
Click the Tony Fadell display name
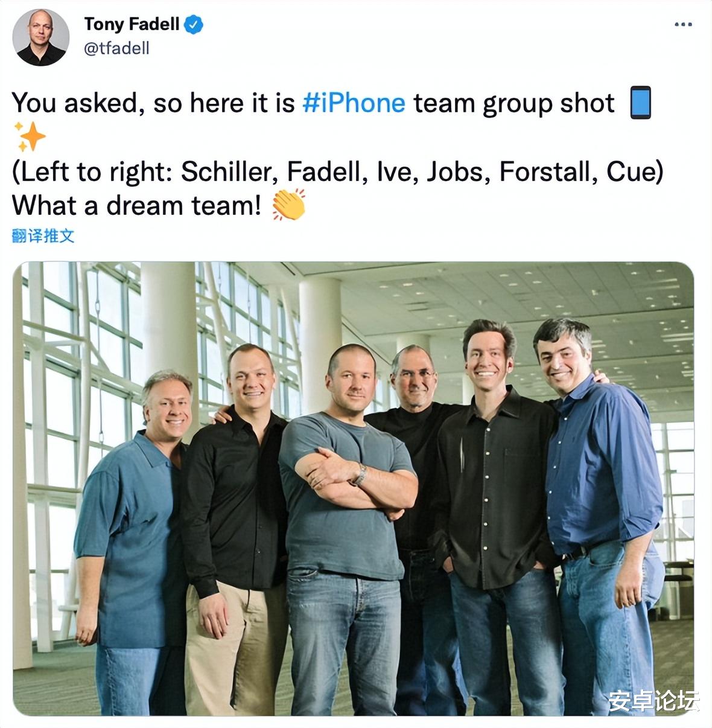[132, 24]
